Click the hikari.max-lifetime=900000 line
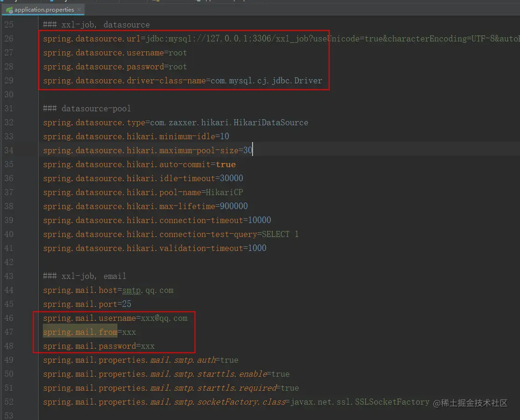 click(x=145, y=206)
